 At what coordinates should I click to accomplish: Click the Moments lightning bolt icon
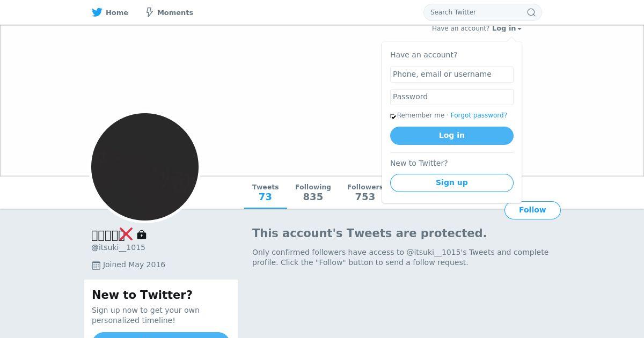click(x=150, y=12)
